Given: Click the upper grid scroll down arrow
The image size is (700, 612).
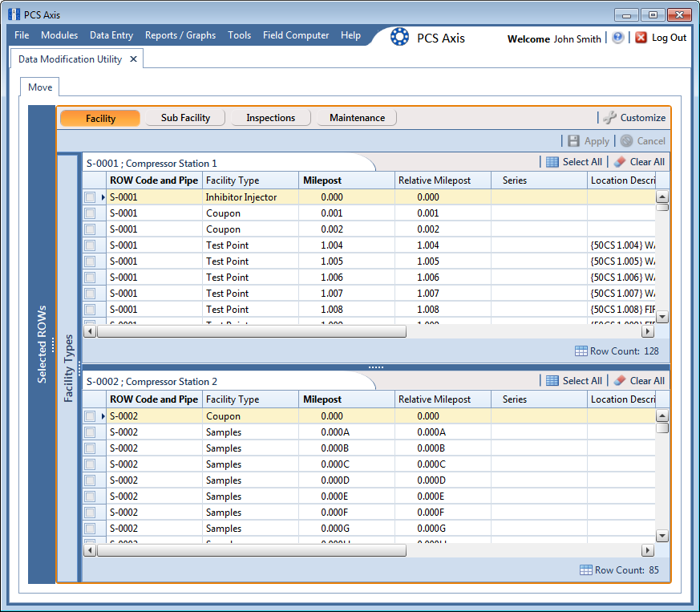Looking at the screenshot, I should [x=662, y=317].
